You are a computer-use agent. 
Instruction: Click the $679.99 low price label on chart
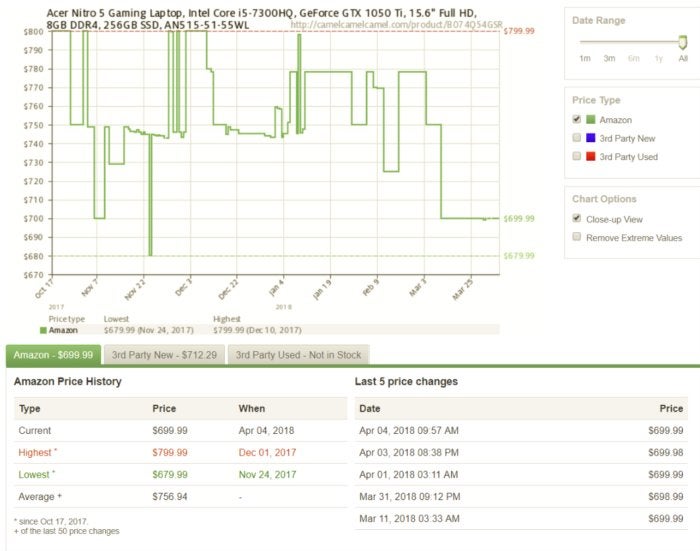519,256
